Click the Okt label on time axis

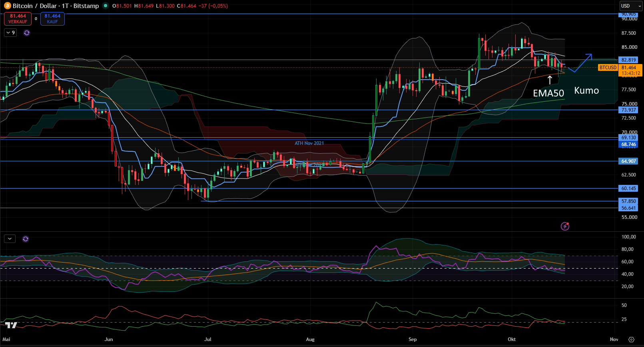pos(512,339)
